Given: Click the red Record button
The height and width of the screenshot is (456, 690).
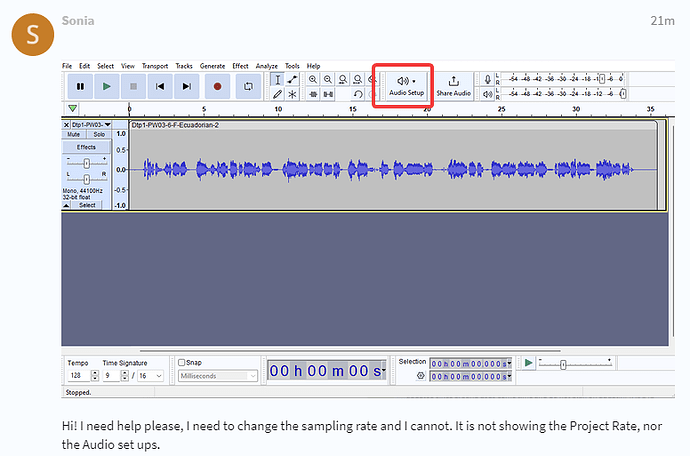Looking at the screenshot, I should [x=217, y=87].
